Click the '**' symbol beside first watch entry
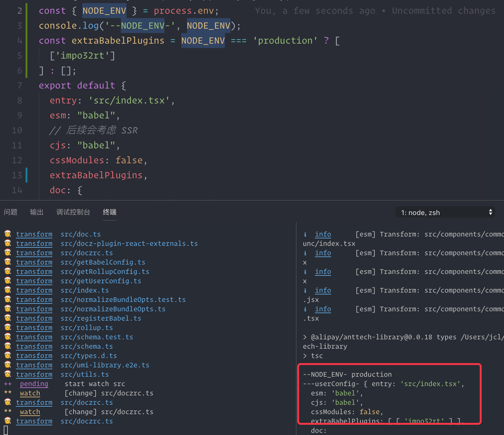Viewport: 504px width, 435px height. (8, 393)
